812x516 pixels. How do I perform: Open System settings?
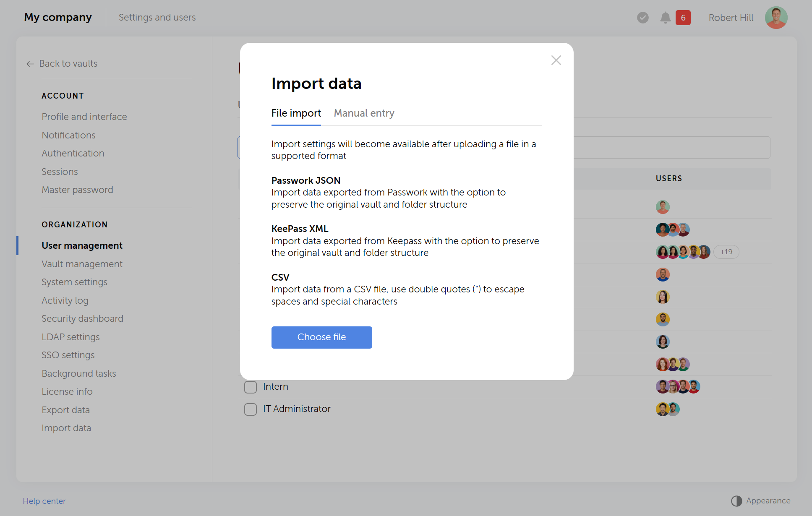coord(75,282)
